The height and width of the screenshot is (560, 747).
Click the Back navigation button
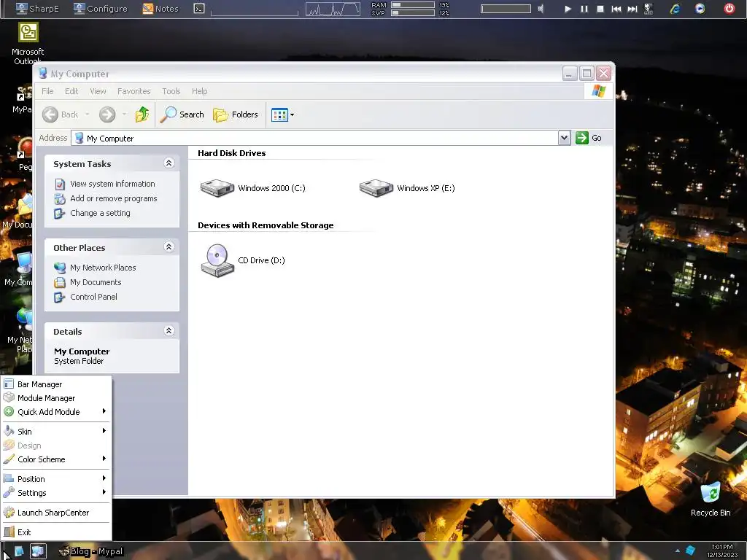tap(60, 114)
